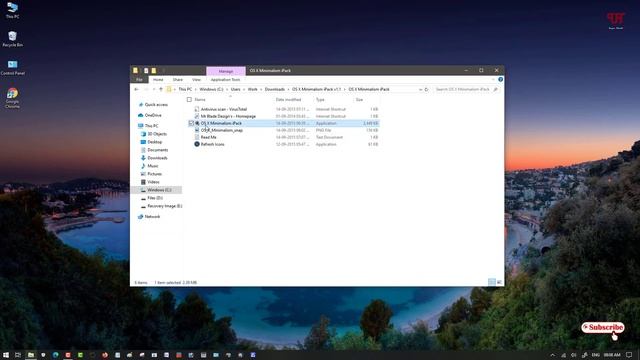Select Windows (C:) drive in navigation pane
The image size is (640, 360).
pyautogui.click(x=159, y=190)
